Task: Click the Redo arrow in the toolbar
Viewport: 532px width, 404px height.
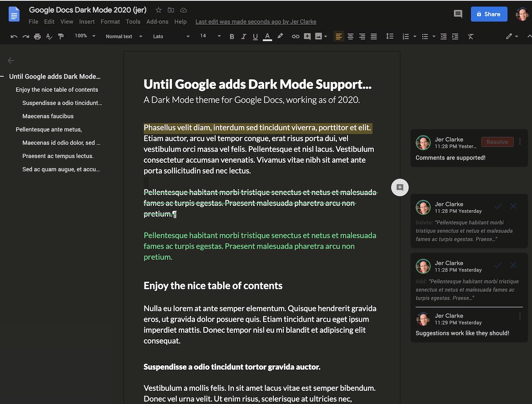Action: click(26, 36)
